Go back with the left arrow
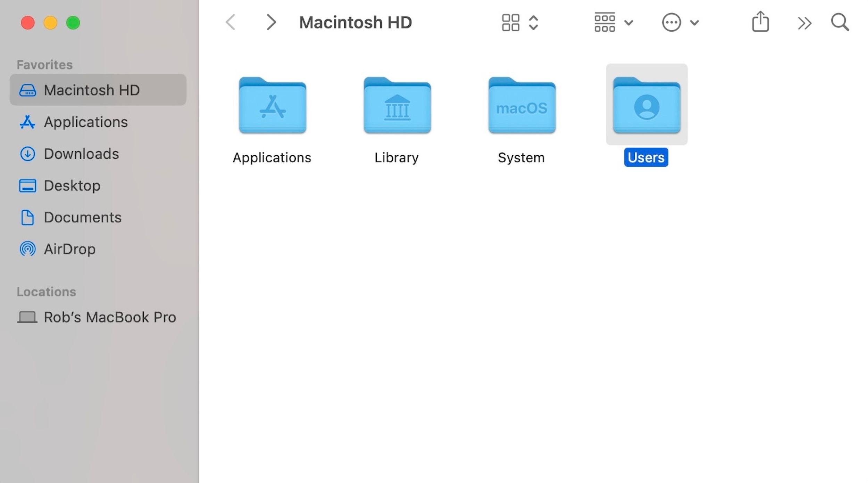 pos(231,23)
